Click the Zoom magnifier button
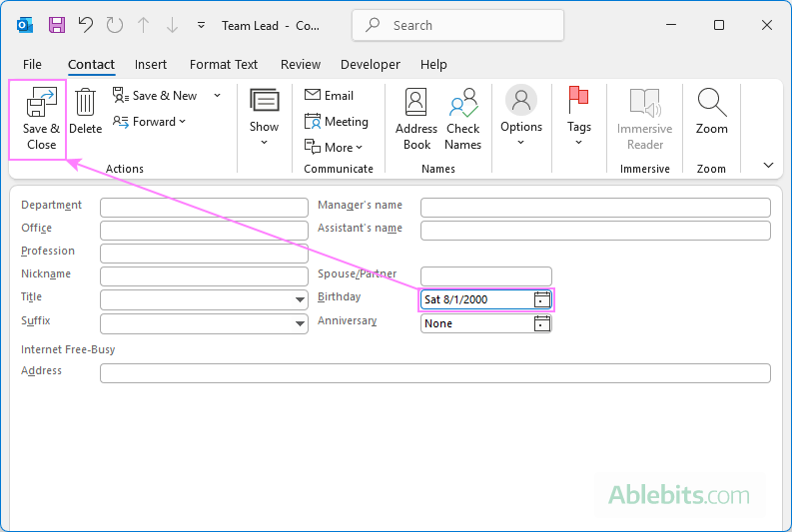Image resolution: width=792 pixels, height=532 pixels. 712,112
